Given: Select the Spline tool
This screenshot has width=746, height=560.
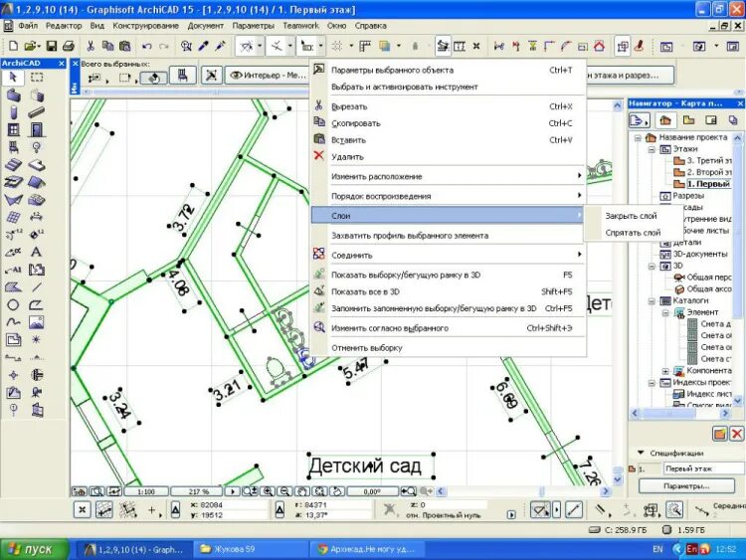Looking at the screenshot, I should point(13,322).
